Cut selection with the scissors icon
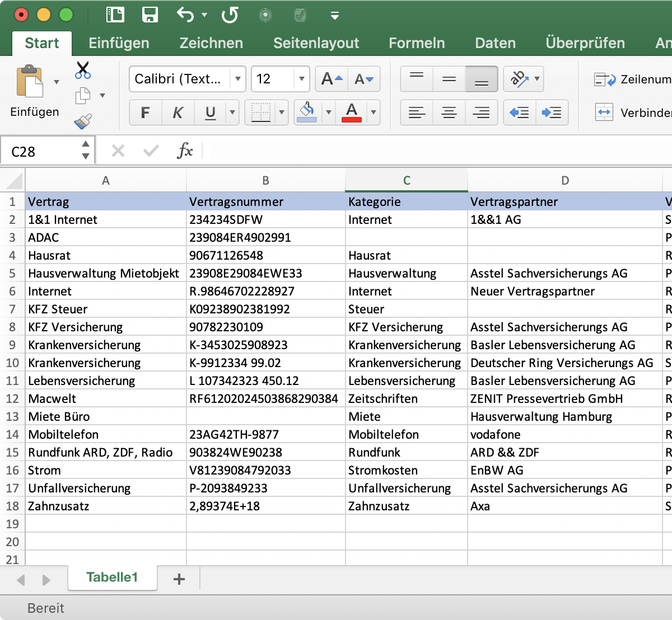 [x=83, y=71]
